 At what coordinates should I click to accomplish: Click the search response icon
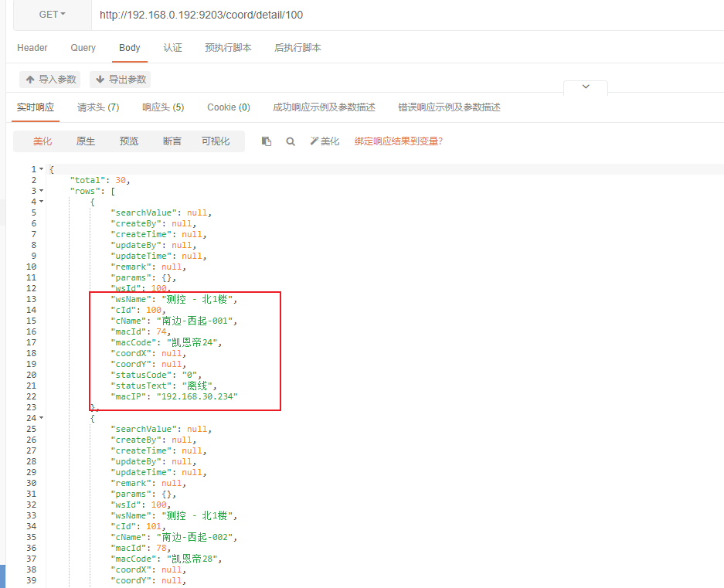pyautogui.click(x=291, y=141)
